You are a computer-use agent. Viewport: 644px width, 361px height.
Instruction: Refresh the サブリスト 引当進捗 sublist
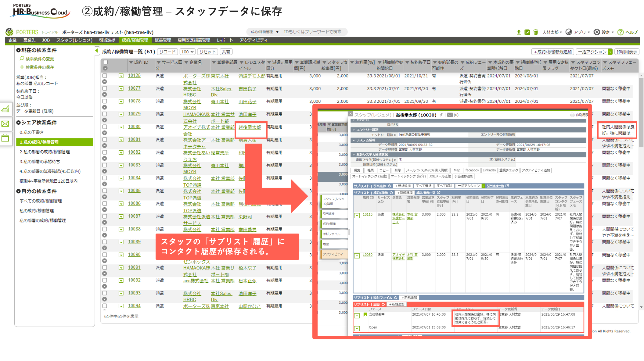390,186
